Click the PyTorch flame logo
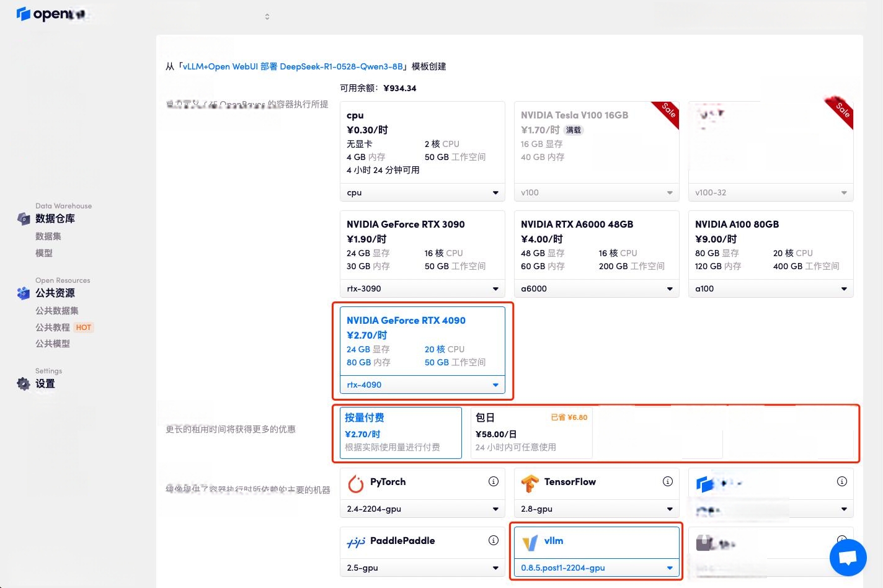883x588 pixels. click(x=356, y=483)
